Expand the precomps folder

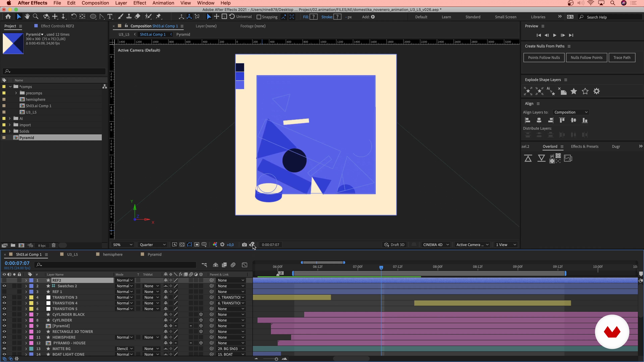[x=16, y=93]
